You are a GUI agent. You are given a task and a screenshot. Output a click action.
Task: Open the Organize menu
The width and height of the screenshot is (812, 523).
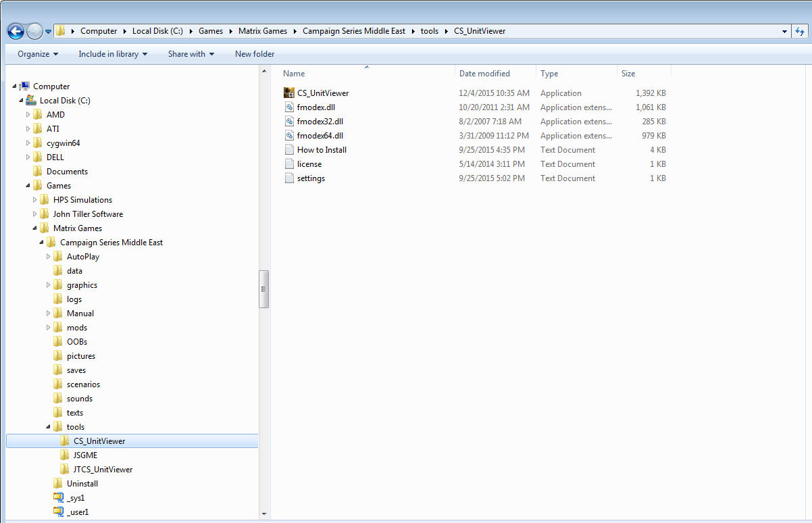pyautogui.click(x=38, y=54)
